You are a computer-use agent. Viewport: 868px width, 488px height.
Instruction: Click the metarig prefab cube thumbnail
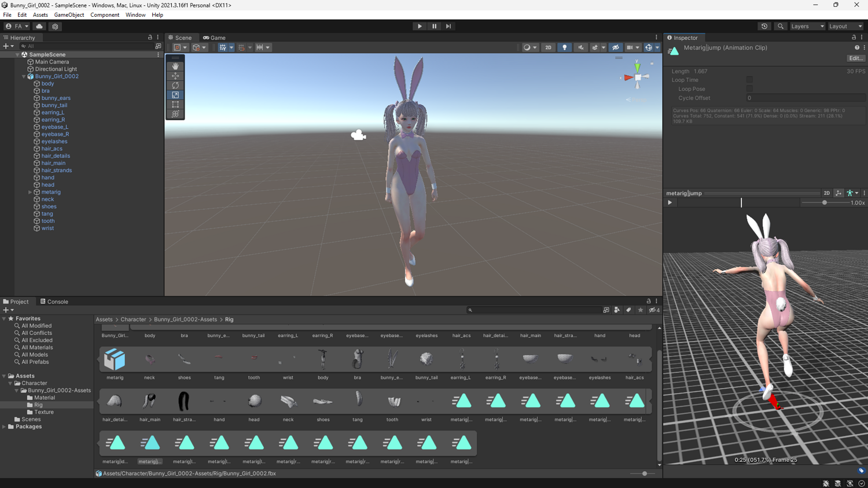(115, 359)
